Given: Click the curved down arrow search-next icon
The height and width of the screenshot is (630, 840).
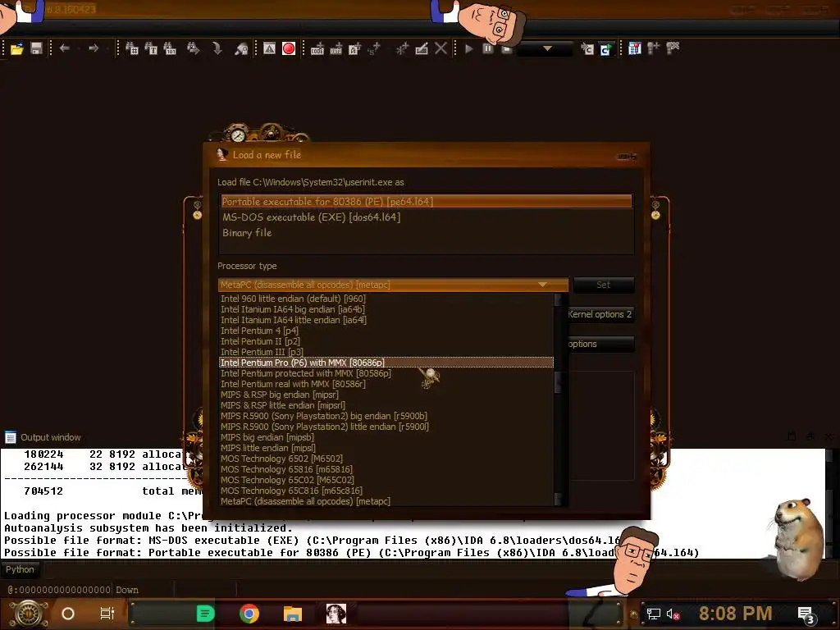Looking at the screenshot, I should tap(217, 48).
